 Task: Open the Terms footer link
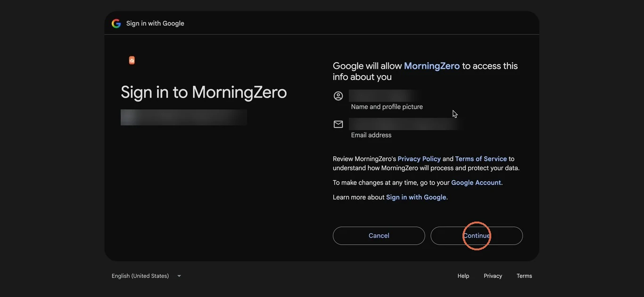click(x=524, y=276)
